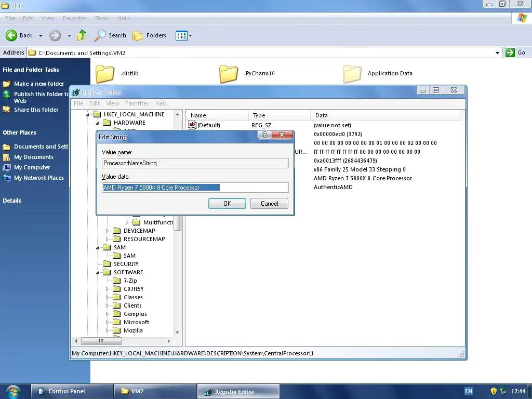Open Forward button history dropdown arrow
Screen dimensions: 532x399
click(x=69, y=36)
